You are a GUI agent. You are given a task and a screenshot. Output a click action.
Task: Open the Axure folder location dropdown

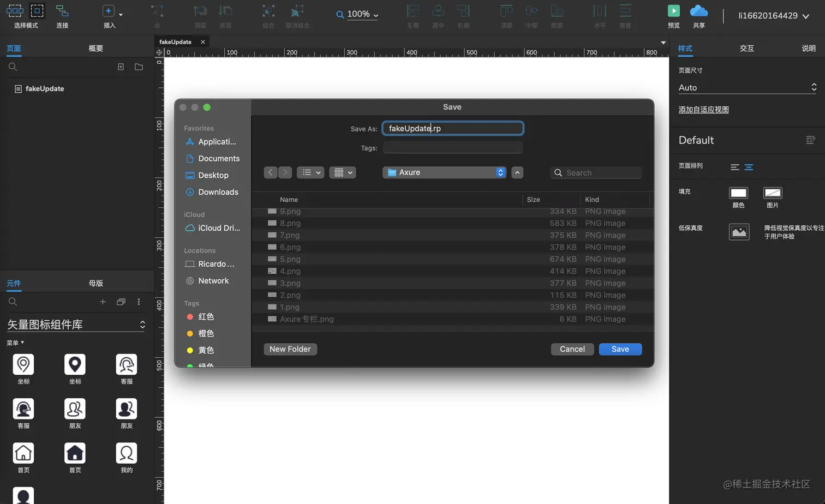coord(445,172)
